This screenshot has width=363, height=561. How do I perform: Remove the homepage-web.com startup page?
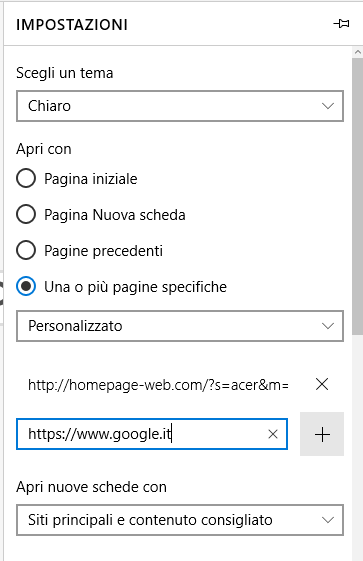pos(322,385)
